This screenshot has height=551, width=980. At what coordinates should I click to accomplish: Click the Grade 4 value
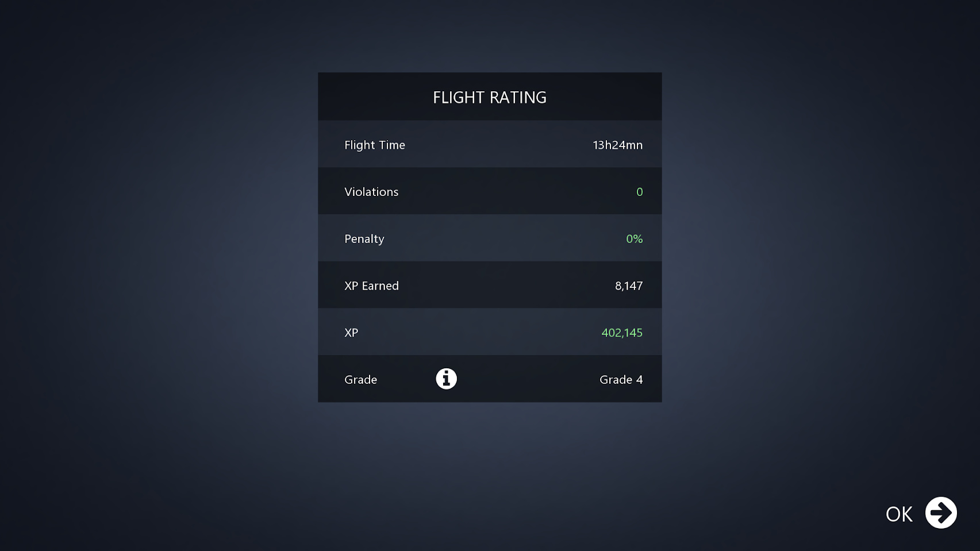pyautogui.click(x=621, y=380)
